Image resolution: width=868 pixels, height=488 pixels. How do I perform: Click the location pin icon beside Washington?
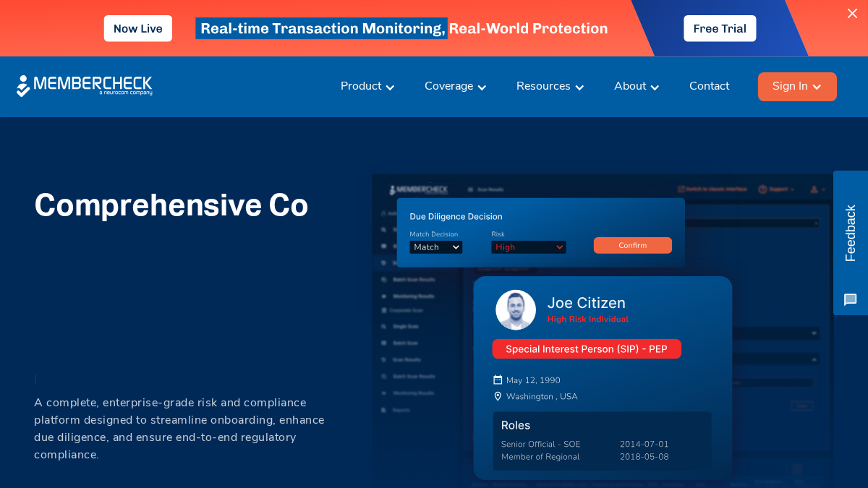[x=498, y=396]
